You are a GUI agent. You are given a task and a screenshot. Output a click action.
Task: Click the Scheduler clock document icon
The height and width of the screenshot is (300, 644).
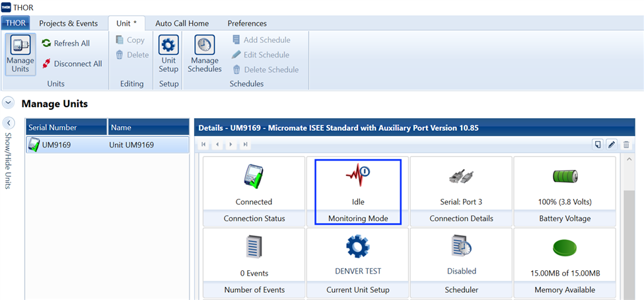461,246
